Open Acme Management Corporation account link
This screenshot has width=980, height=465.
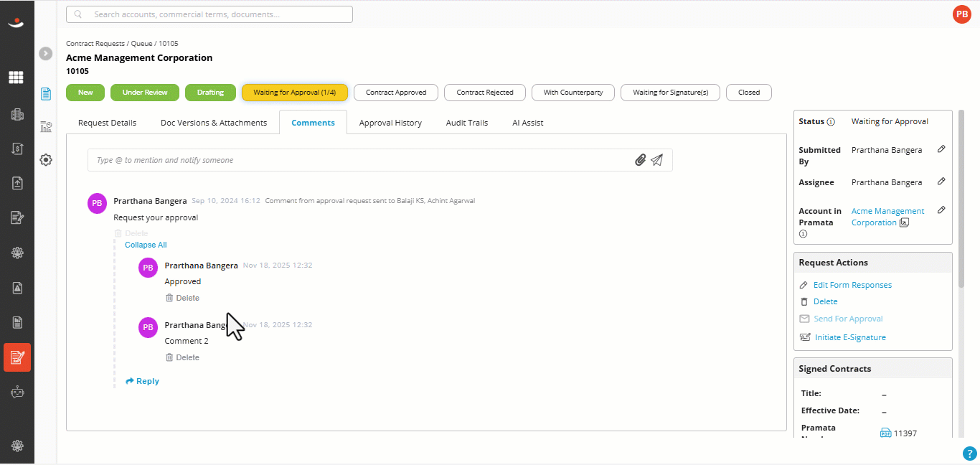[x=887, y=217]
